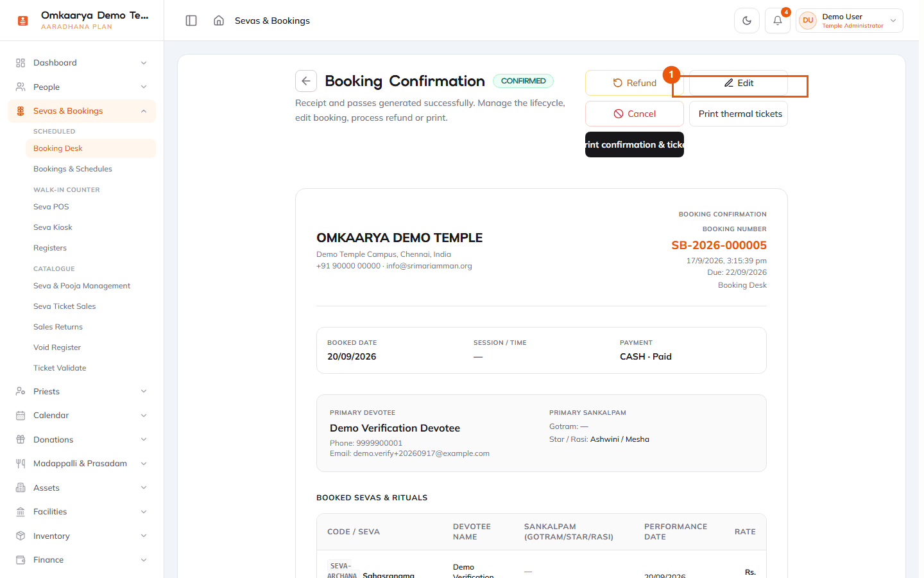924x578 pixels.
Task: Click the Omkaarya temple logo icon
Action: point(22,21)
